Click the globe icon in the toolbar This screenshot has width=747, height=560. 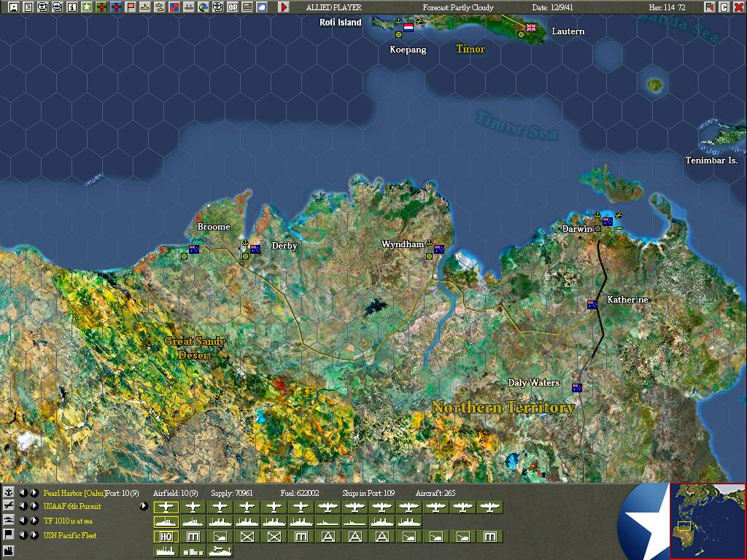click(204, 7)
